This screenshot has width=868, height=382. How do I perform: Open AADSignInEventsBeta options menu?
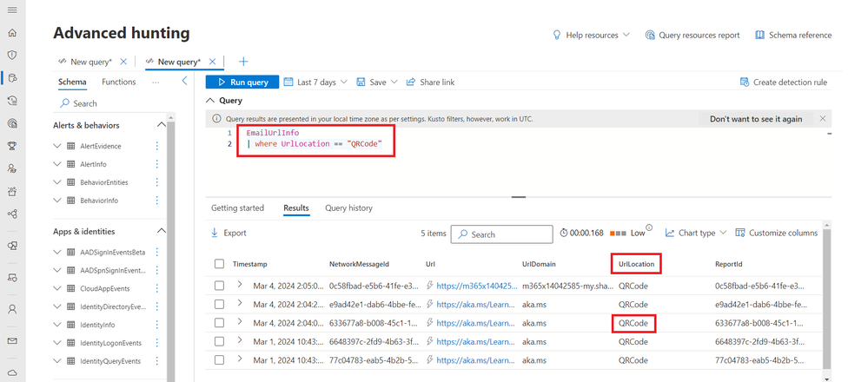tap(156, 252)
